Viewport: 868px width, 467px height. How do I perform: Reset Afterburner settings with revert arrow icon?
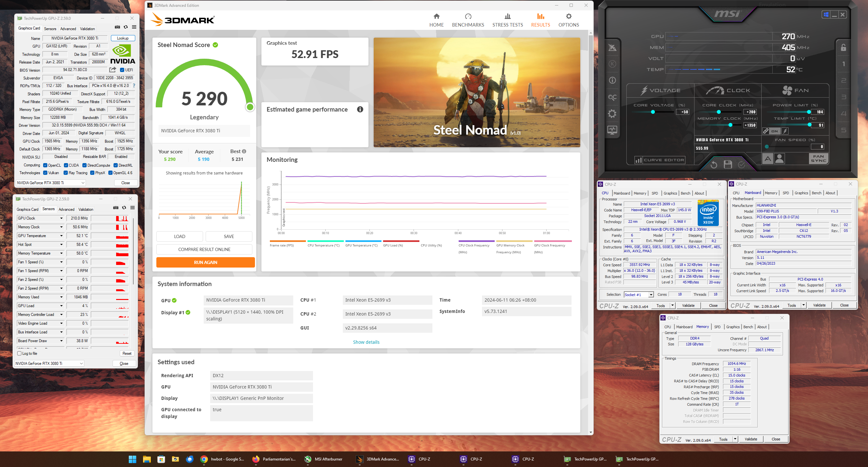[714, 165]
